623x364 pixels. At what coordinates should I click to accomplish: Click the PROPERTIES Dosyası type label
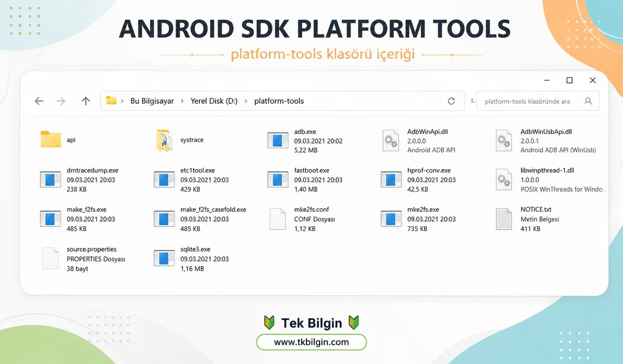(x=96, y=259)
